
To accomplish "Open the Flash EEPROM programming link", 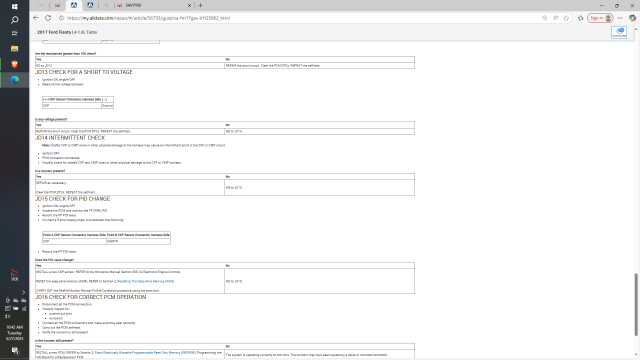I will (145, 352).
